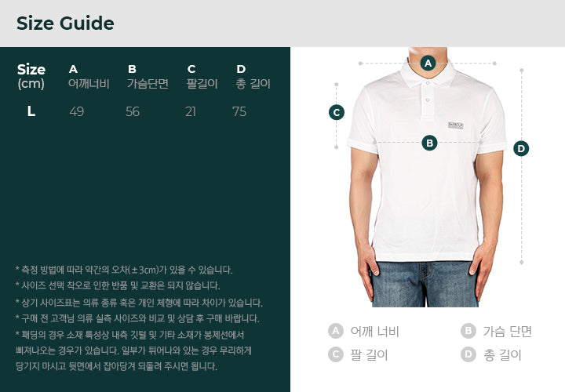Click the B chest marker on the shirt
This screenshot has height=392, width=565.
429,143
